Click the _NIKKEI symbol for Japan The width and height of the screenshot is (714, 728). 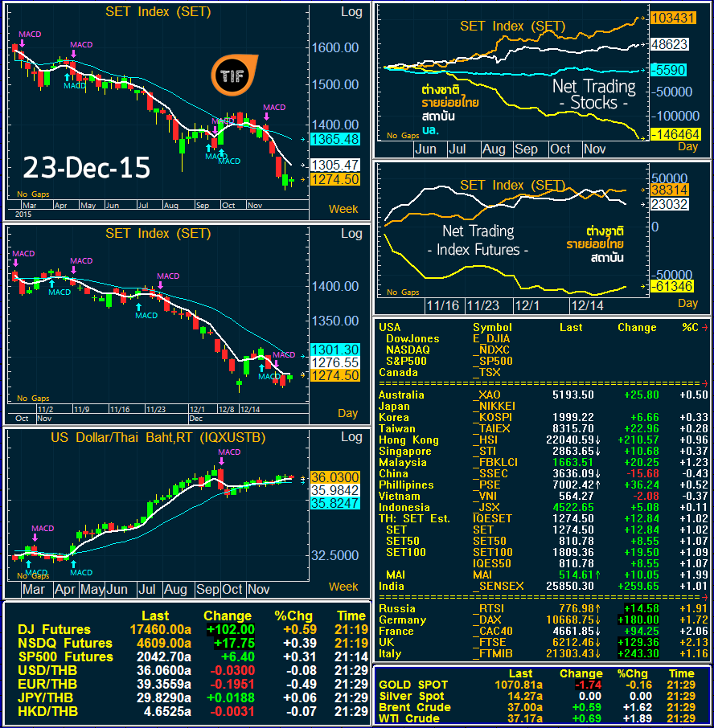point(494,407)
